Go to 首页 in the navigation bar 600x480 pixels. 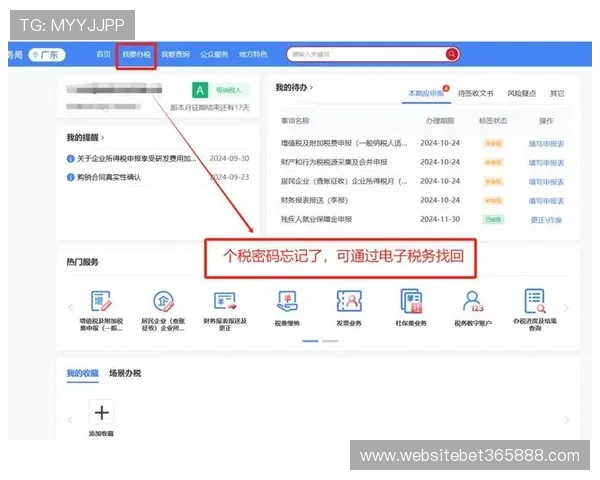(103, 54)
